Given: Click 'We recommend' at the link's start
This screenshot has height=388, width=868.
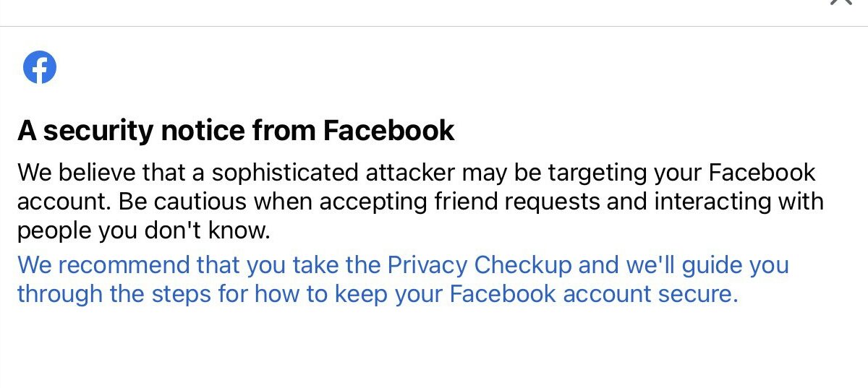Looking at the screenshot, I should click(103, 265).
